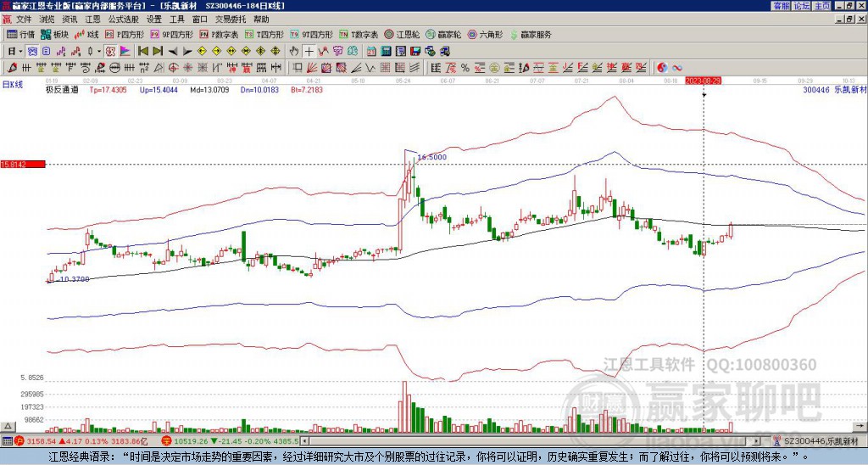
Task: Click the status bar grid icon
Action: (x=7, y=441)
